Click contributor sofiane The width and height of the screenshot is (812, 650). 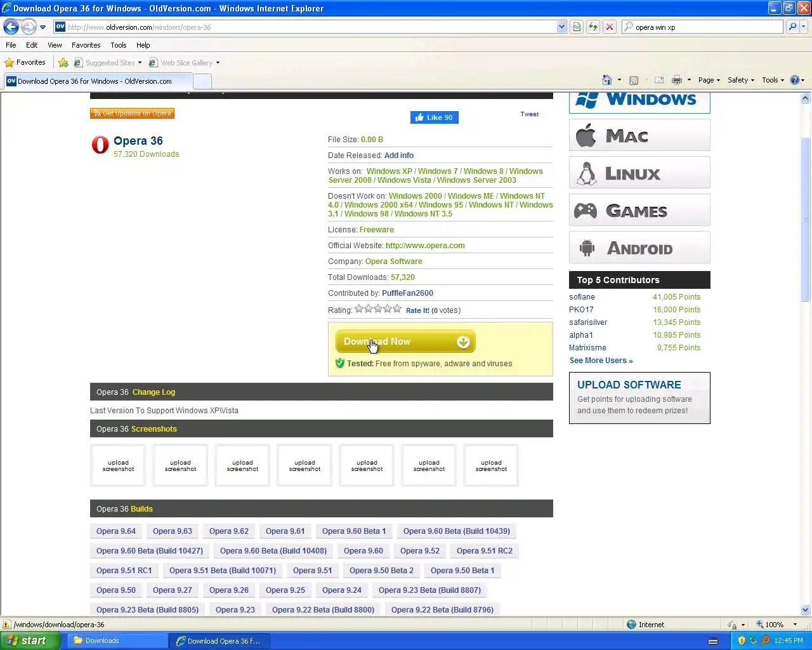(582, 297)
